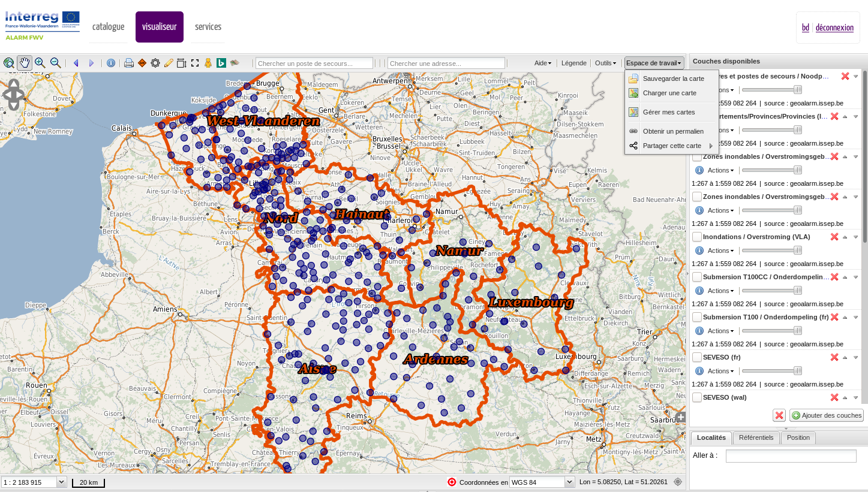868x492 pixels.
Task: Toggle Submersion T100 (fr) layer visibility
Action: point(697,317)
